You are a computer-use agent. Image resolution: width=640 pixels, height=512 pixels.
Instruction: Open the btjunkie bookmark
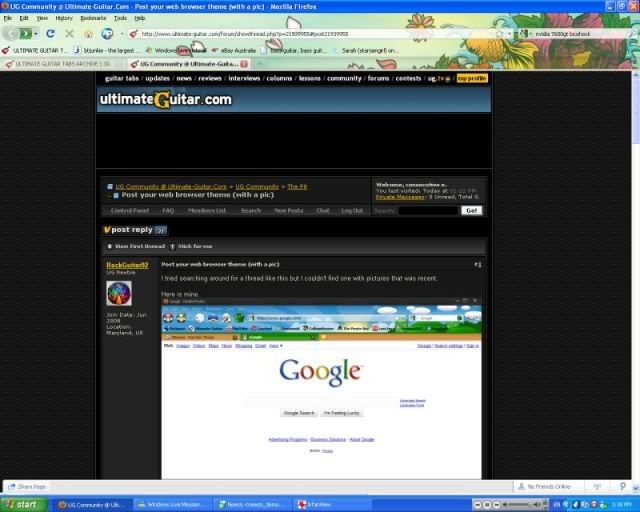coord(105,51)
